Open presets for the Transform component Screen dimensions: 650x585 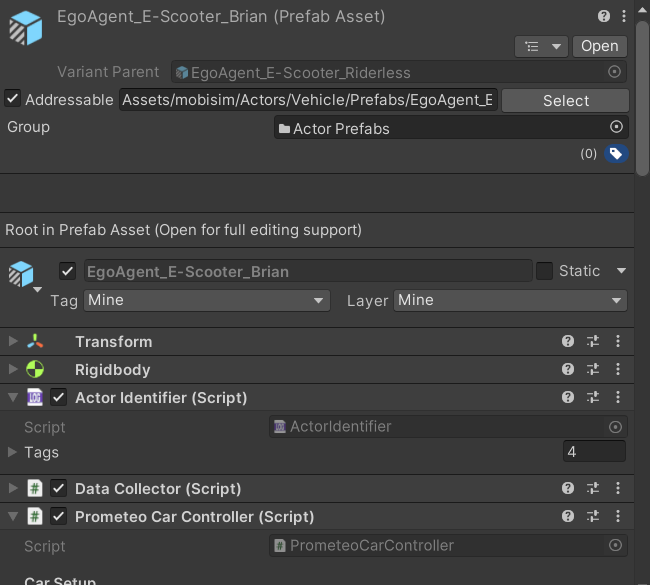pyautogui.click(x=593, y=341)
